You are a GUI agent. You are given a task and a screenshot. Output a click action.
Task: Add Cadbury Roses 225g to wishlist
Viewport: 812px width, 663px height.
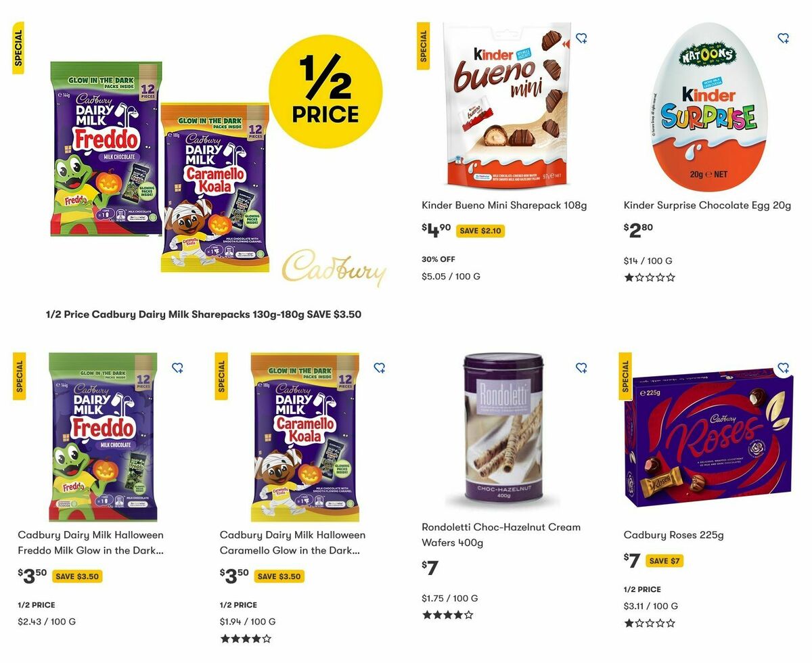tap(784, 367)
